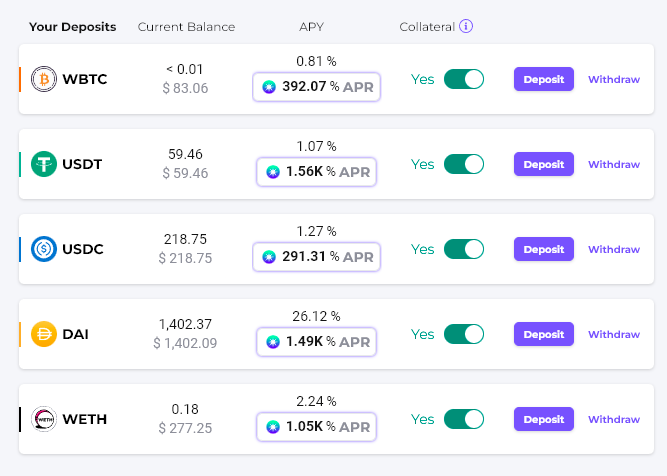Open the Collateral info icon

pyautogui.click(x=466, y=26)
